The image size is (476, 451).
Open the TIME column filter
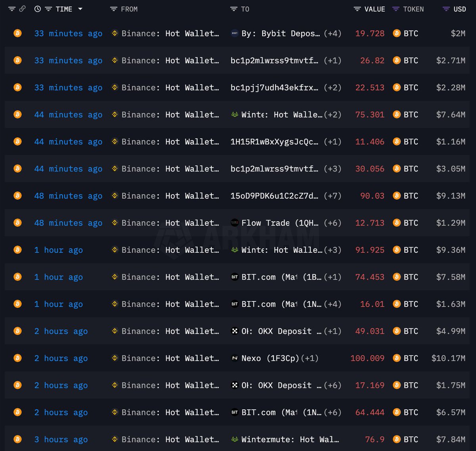[x=48, y=9]
